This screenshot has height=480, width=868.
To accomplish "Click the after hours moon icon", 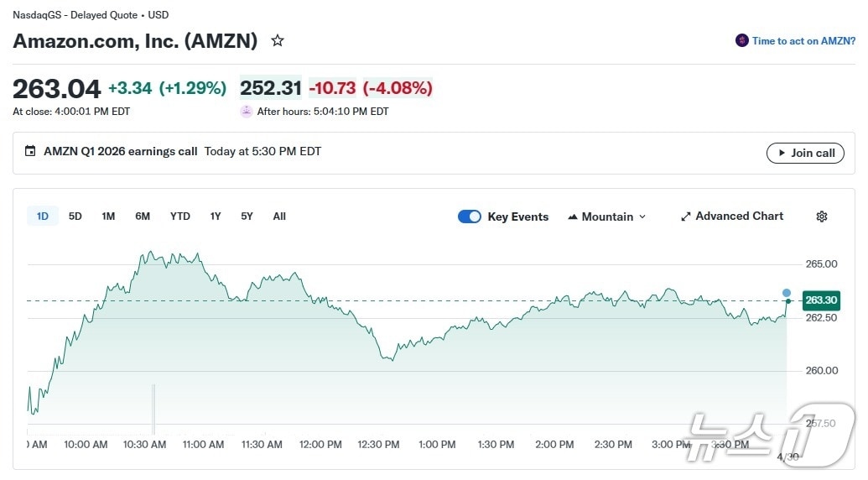I will [247, 112].
